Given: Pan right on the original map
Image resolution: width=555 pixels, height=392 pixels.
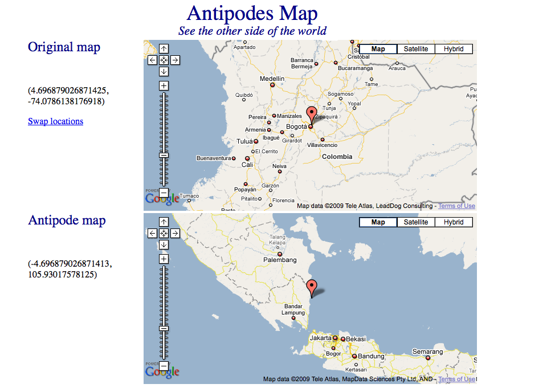Looking at the screenshot, I should 175,60.
